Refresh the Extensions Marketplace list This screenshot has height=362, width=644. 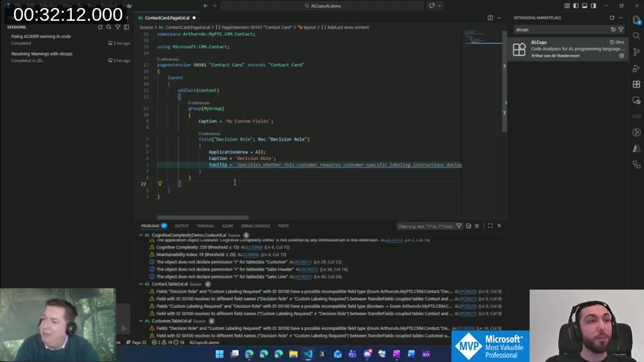click(612, 17)
